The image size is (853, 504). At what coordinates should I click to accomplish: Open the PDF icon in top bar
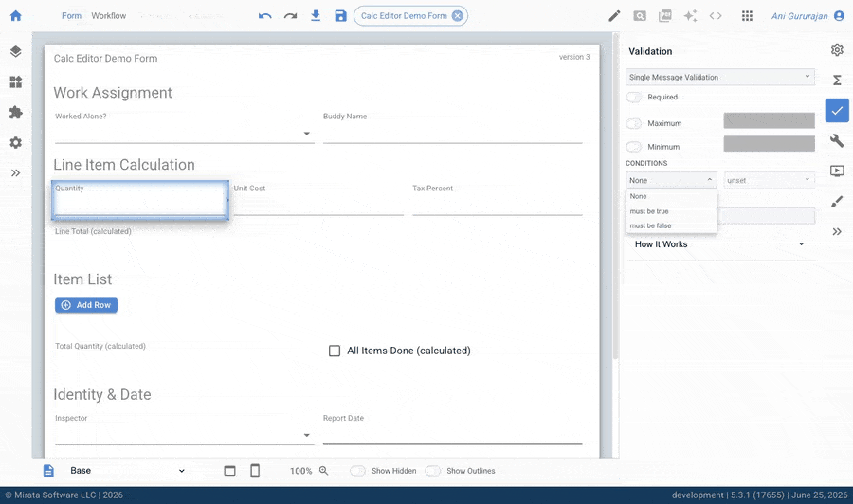tap(664, 16)
